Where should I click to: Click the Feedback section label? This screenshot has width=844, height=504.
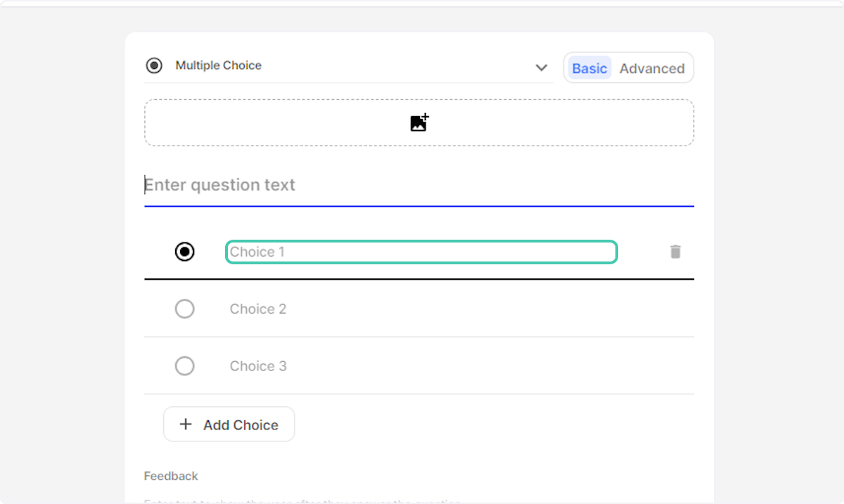(x=171, y=476)
